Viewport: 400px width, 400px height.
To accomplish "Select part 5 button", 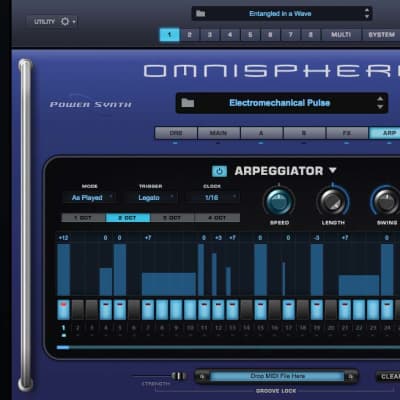I will [250, 35].
